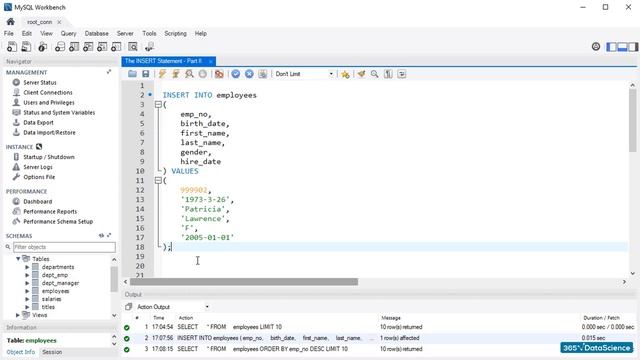Toggle auto-commit mode icon
Image resolution: width=640 pixels, height=360 pixels.
(x=262, y=74)
